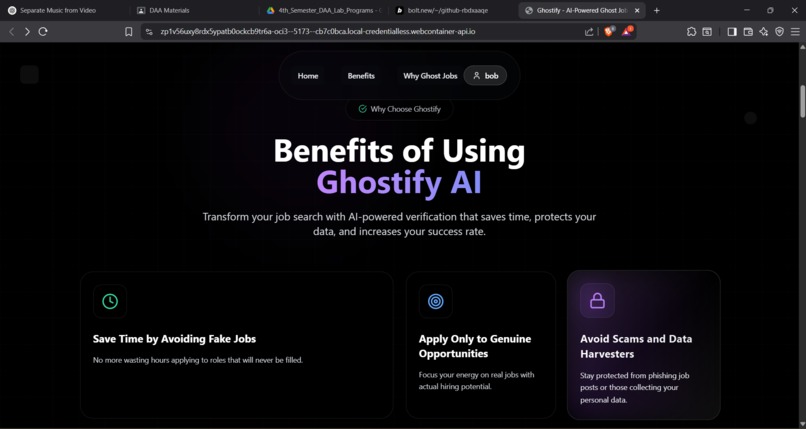Click the 'Transform your job search' paragraph
Viewport: 806px width, 429px height.
(x=399, y=224)
